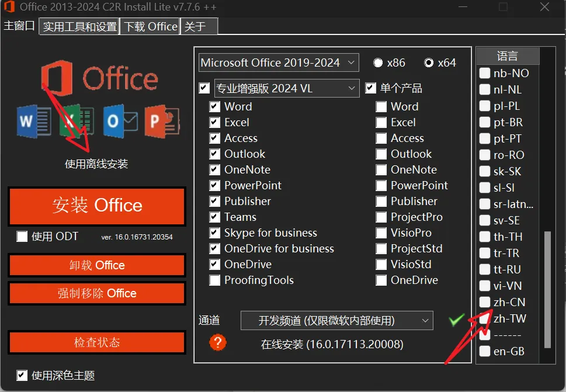The width and height of the screenshot is (566, 392).
Task: Click the Outlook app icon in banner
Action: click(120, 122)
